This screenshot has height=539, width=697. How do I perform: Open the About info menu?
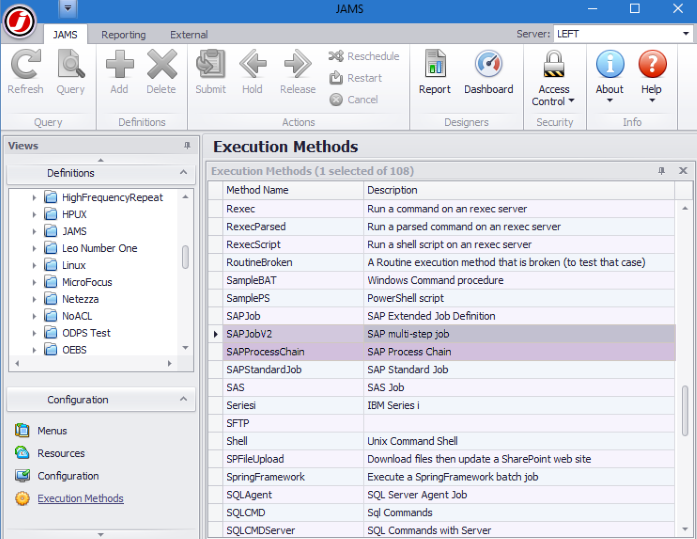tap(609, 76)
